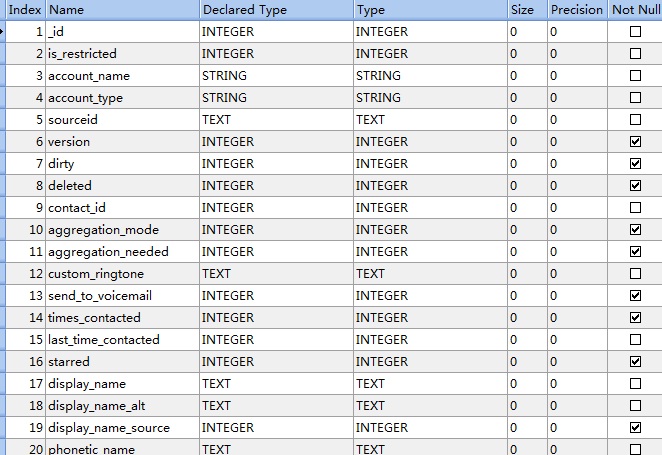Check Not Null for last_time_contacted

point(635,339)
